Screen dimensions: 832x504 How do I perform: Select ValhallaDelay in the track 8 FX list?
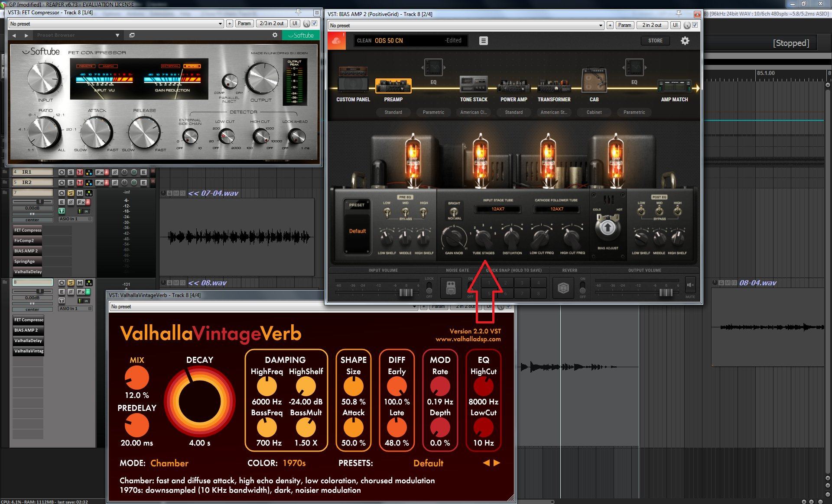point(28,341)
